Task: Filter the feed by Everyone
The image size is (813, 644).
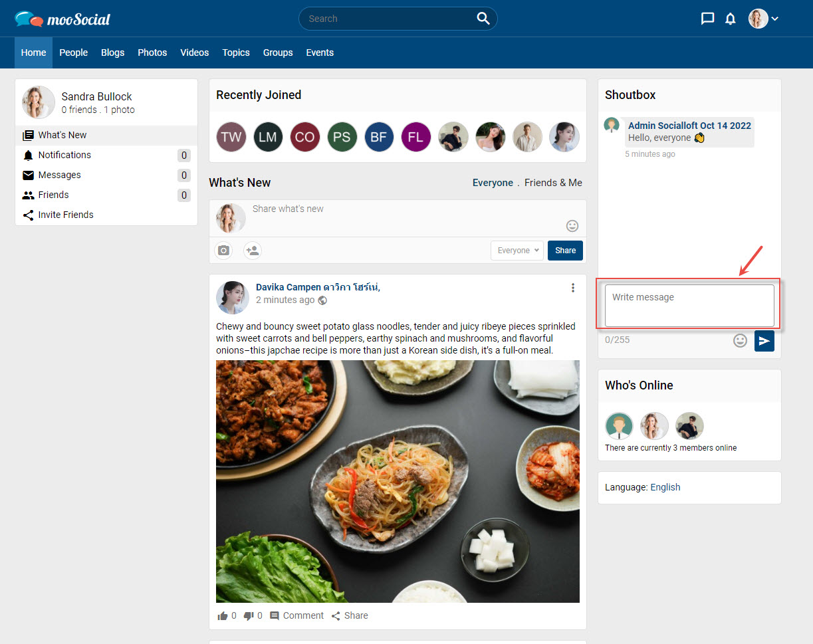Action: click(493, 183)
